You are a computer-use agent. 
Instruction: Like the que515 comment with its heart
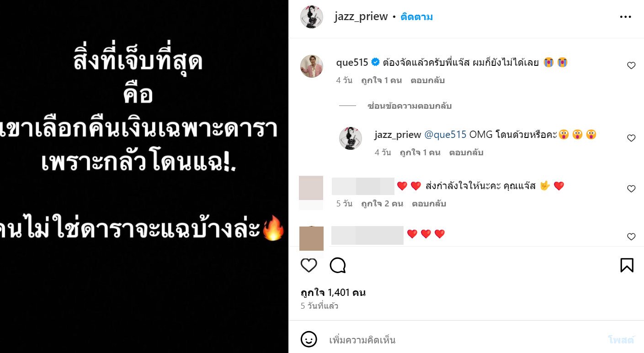(631, 66)
